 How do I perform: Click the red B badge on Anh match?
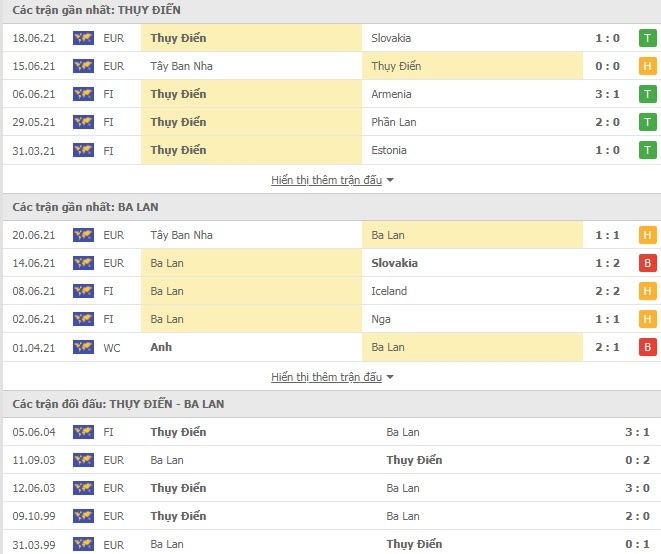click(x=648, y=347)
